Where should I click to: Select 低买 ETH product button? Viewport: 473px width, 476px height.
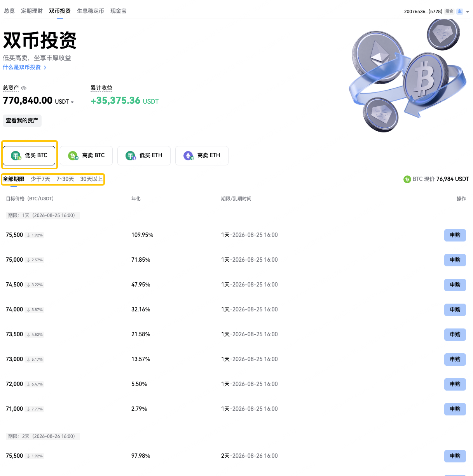click(144, 155)
